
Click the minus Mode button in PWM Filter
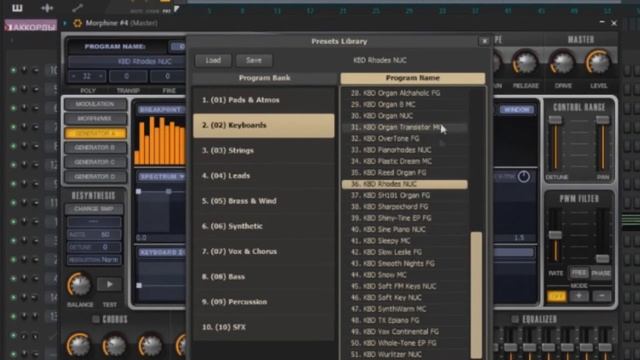602,296
